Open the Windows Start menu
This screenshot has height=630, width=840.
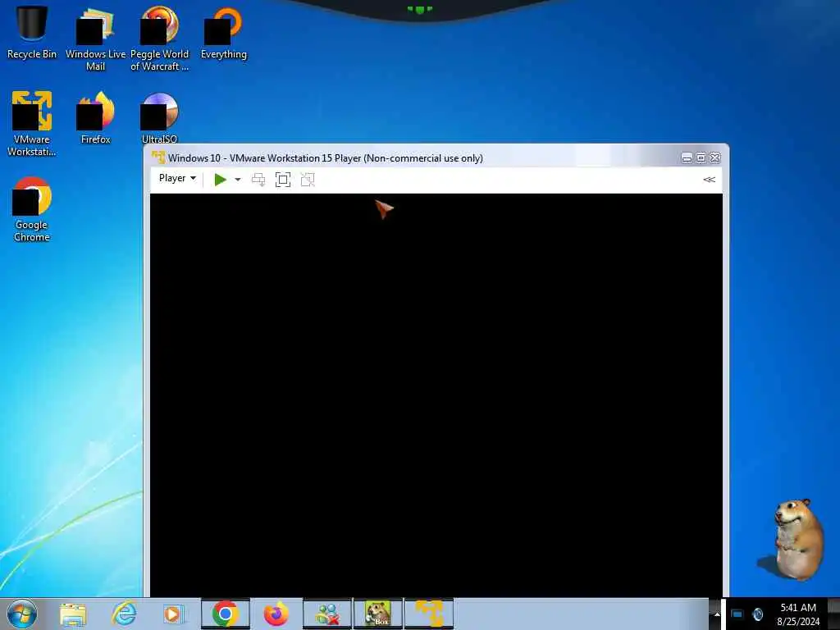point(22,614)
